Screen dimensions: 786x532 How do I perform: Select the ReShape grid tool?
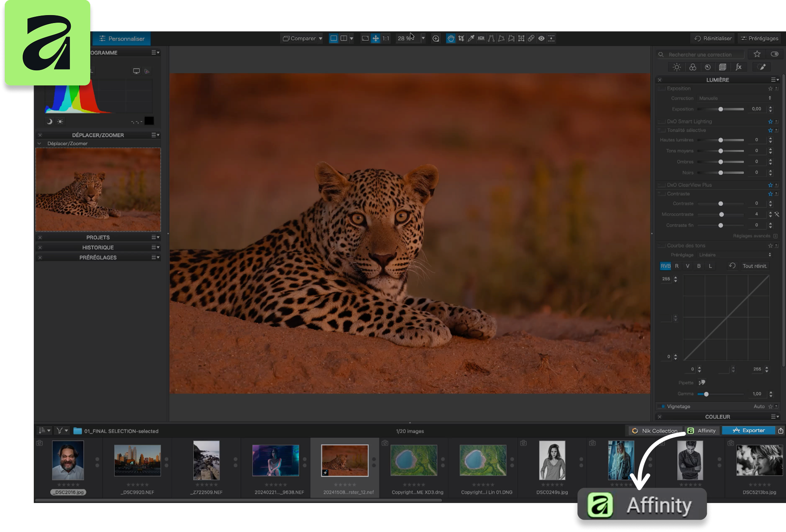521,39
